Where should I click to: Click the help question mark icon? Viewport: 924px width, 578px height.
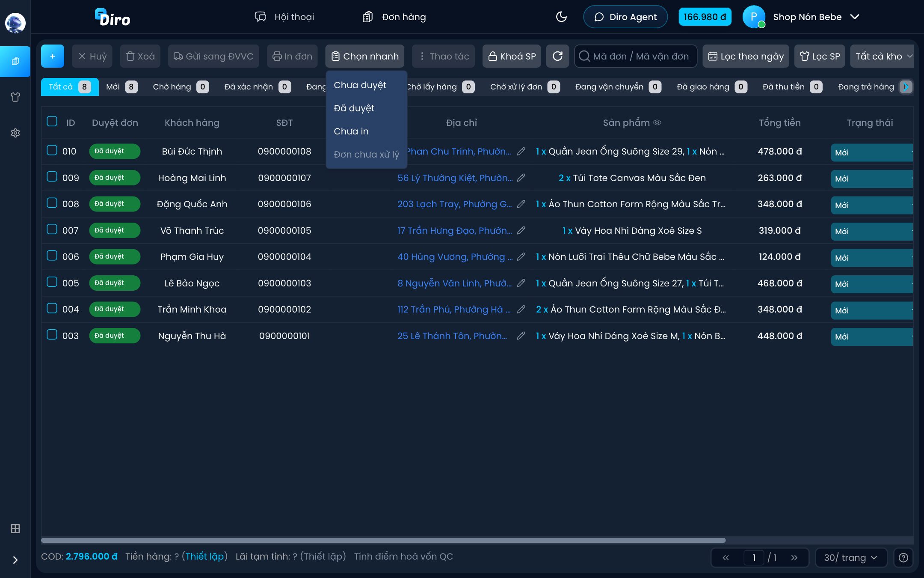click(903, 557)
